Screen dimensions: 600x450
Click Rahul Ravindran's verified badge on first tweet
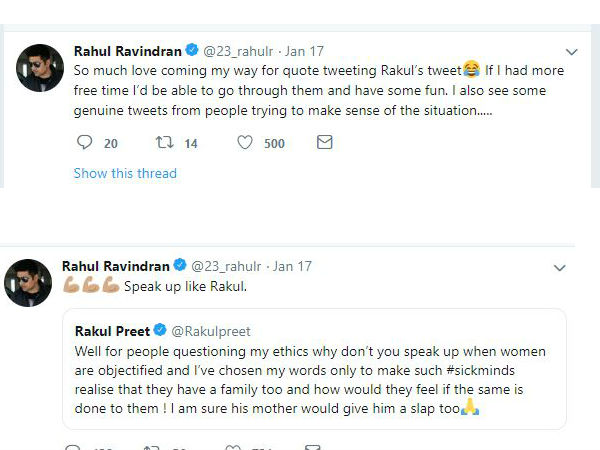tap(192, 51)
